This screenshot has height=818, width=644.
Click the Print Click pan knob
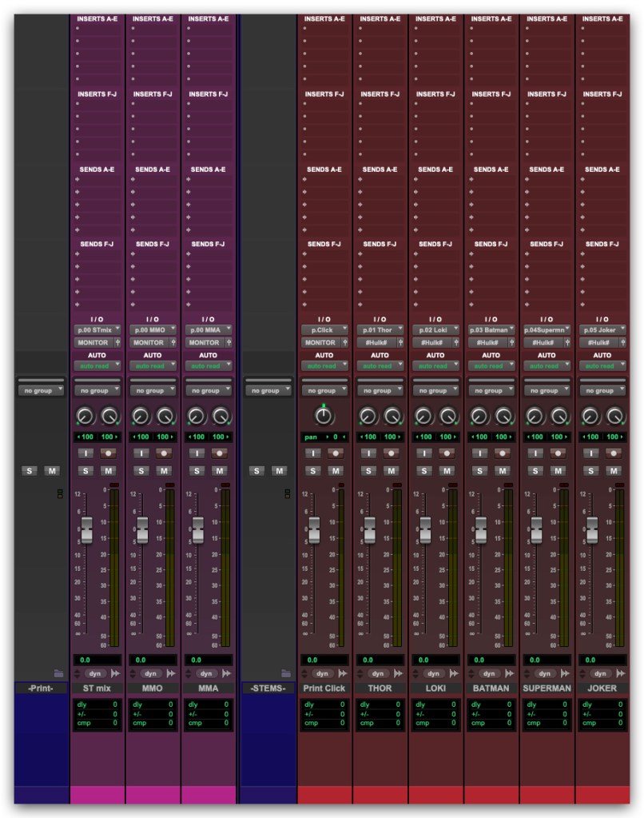(x=324, y=417)
